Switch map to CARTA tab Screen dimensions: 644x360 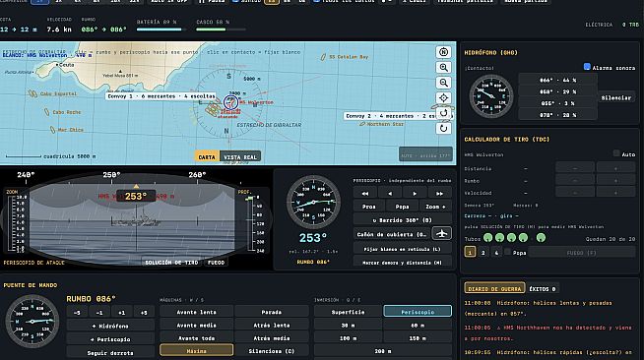tap(207, 156)
